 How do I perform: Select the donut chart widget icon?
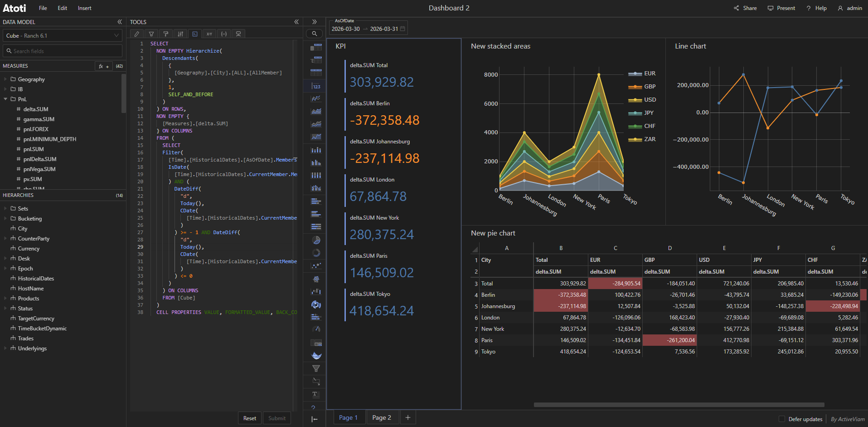[316, 253]
